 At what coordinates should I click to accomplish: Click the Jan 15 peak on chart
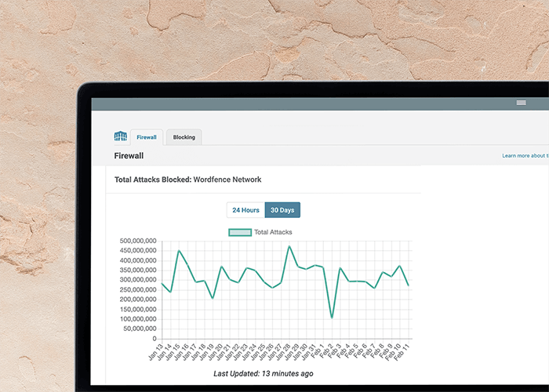click(x=179, y=251)
